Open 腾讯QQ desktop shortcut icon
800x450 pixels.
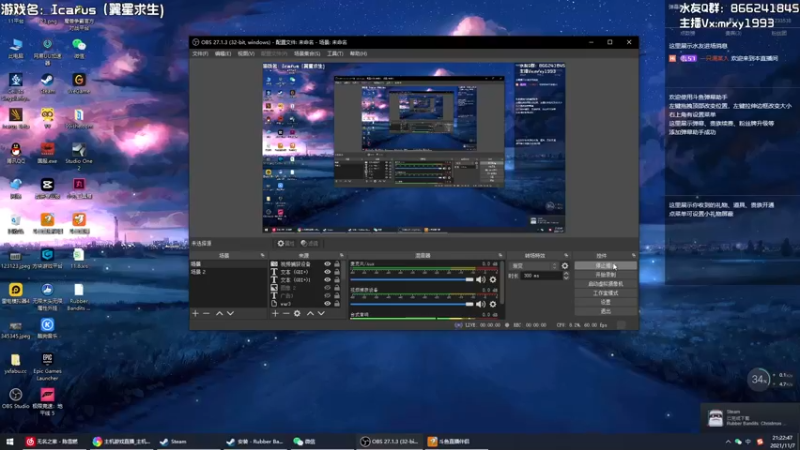pyautogui.click(x=15, y=153)
